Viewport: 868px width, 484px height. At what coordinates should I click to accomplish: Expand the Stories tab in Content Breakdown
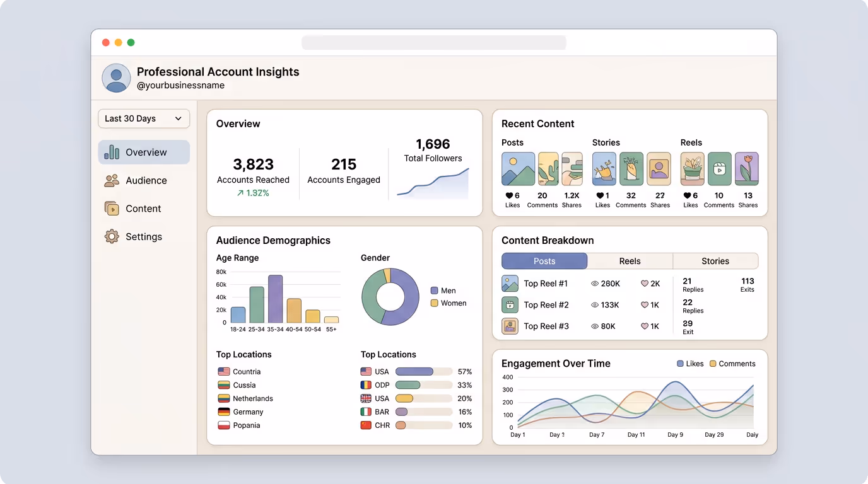[x=715, y=261]
